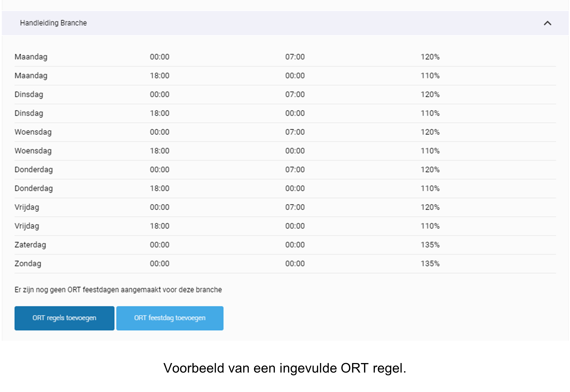Click the no ORT feestdagen message text
This screenshot has width=570, height=392.
pos(118,289)
